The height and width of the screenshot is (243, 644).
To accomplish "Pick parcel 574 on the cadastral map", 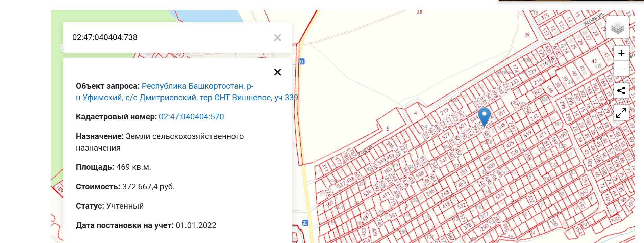I will click(x=500, y=195).
